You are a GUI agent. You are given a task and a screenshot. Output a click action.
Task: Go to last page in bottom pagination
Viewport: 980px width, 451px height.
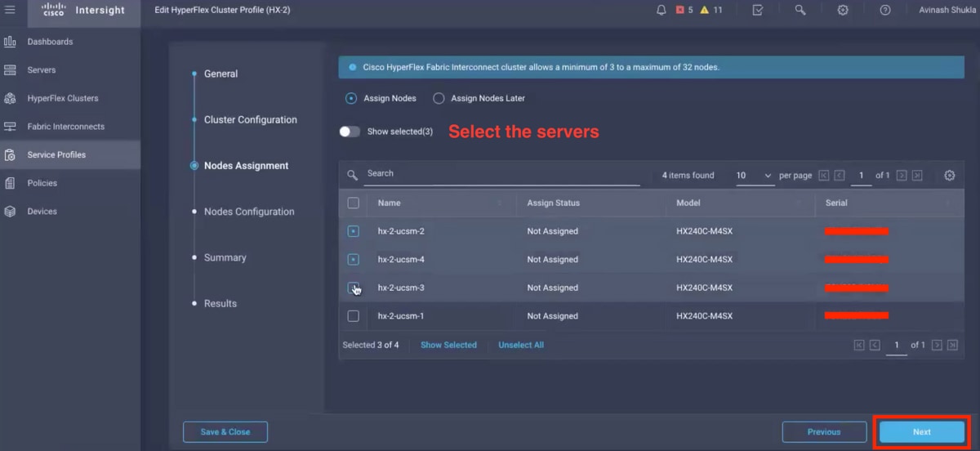[953, 346]
